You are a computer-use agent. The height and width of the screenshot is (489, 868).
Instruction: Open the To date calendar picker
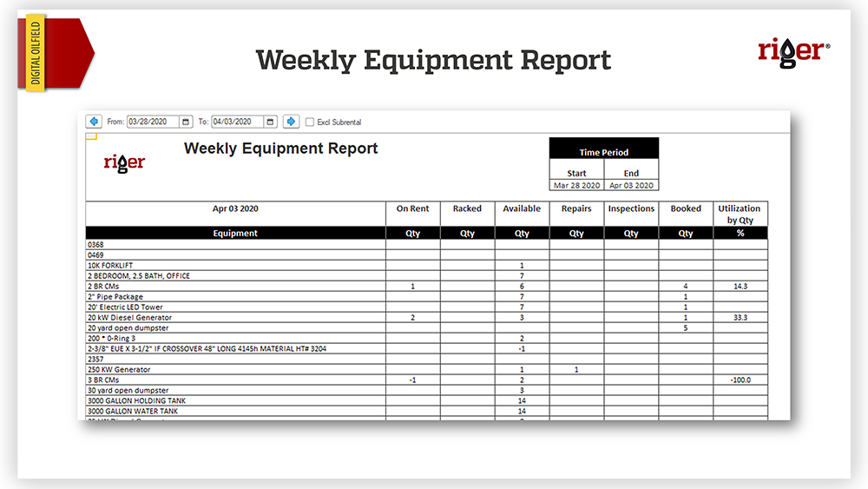point(270,122)
